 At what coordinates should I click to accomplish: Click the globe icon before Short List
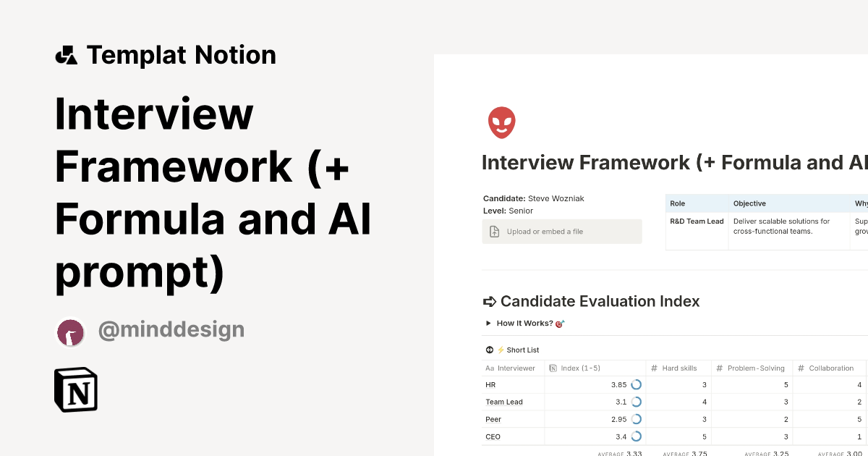pyautogui.click(x=489, y=350)
